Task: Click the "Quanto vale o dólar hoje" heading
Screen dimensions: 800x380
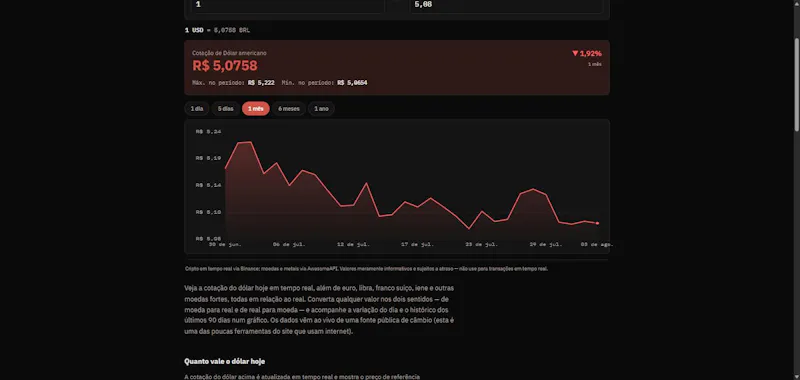Action: pyautogui.click(x=224, y=361)
